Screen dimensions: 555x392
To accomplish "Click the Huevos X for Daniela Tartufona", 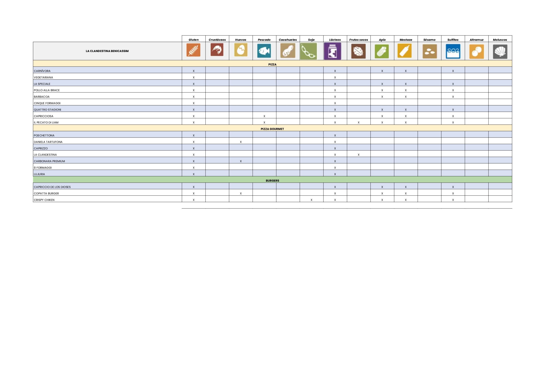I will pos(241,142).
